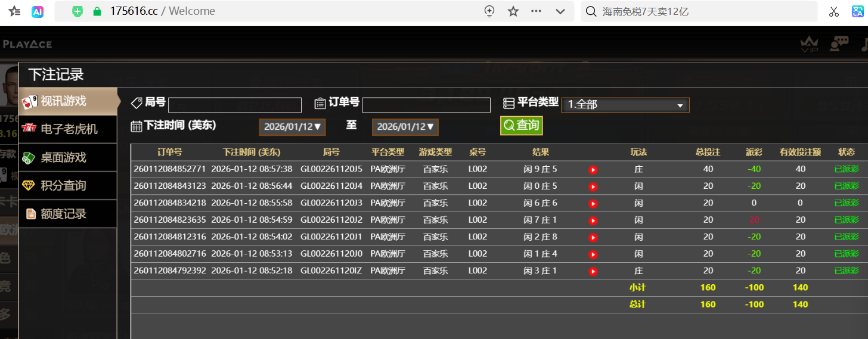Viewport: 868px width, 339px height.
Task: Open the 额度记录 sidebar tab
Action: tap(63, 214)
